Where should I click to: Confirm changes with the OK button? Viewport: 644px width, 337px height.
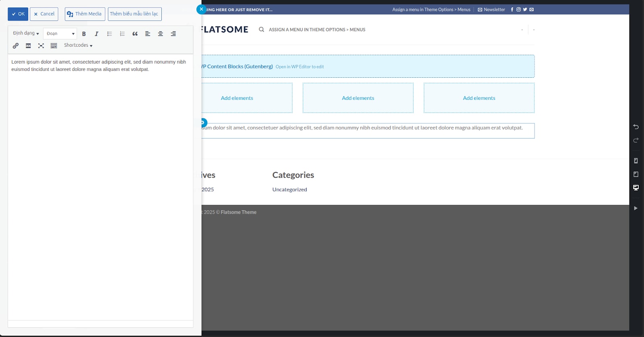(18, 14)
